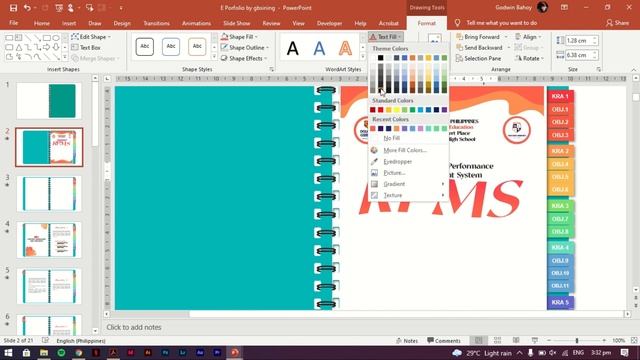Pick black theme color swatch
640x360 pixels.
tap(380, 58)
